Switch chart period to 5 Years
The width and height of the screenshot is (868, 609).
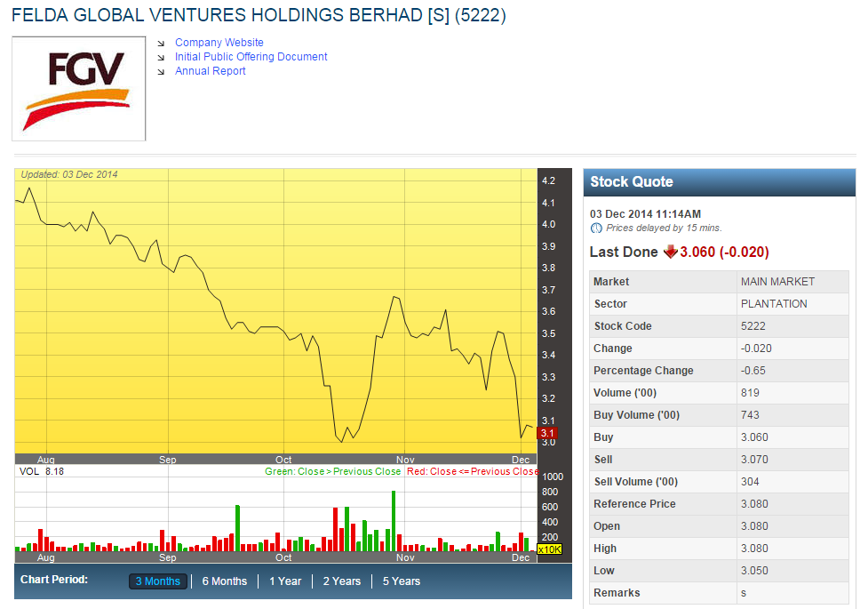(402, 581)
